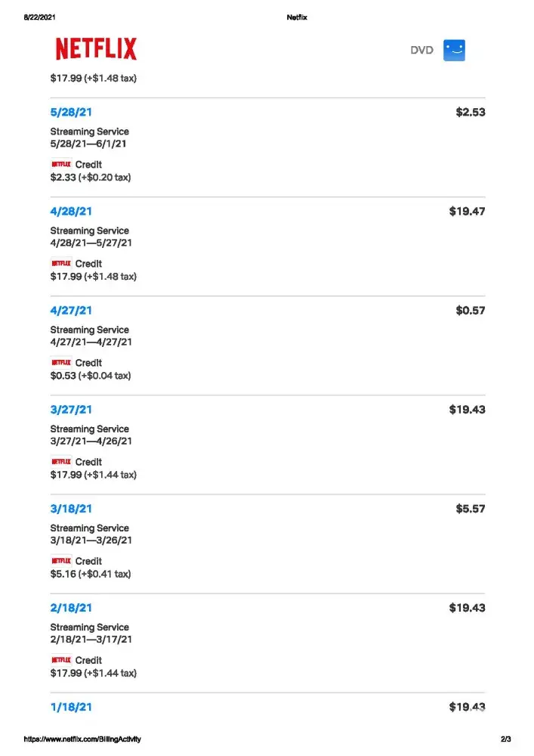This screenshot has width=534, height=756.
Task: Open the DVD link in header
Action: tap(421, 51)
